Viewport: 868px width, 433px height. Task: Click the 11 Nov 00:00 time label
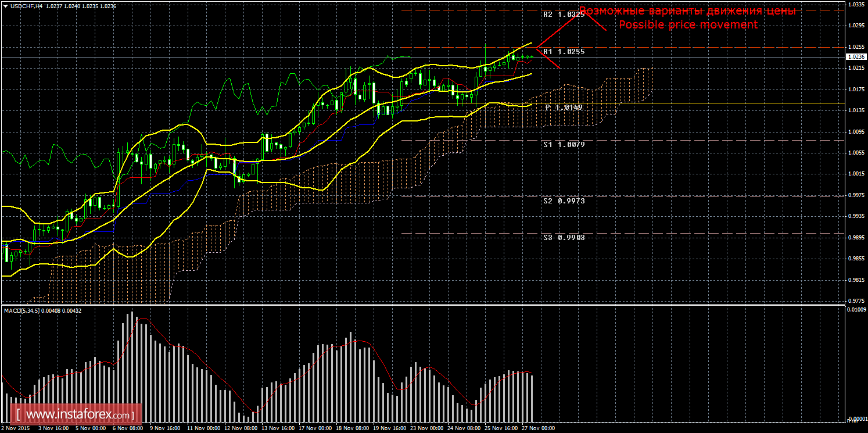[x=203, y=428]
